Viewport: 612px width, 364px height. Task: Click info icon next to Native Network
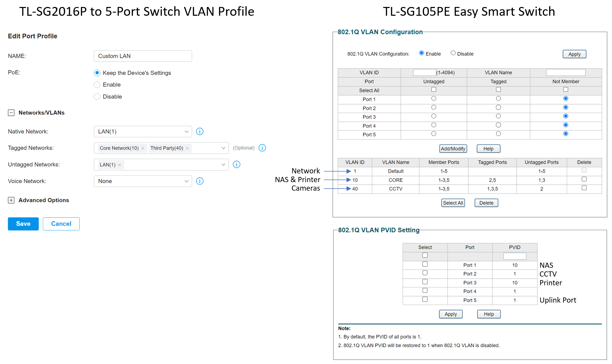pos(200,132)
